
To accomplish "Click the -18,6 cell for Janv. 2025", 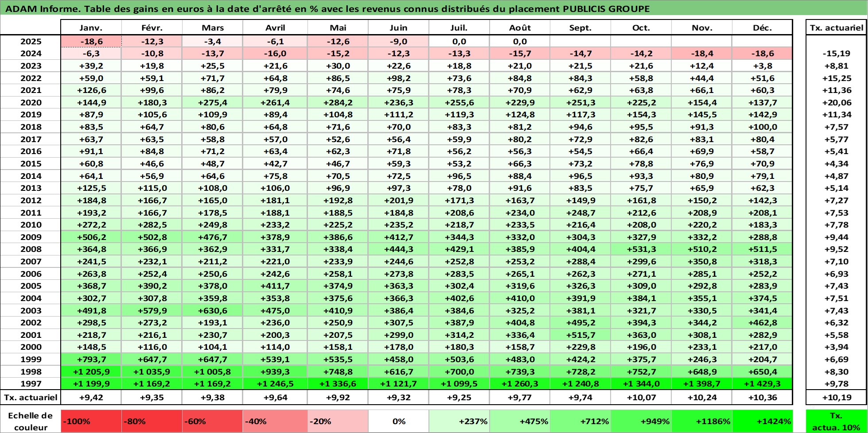I will pos(91,41).
